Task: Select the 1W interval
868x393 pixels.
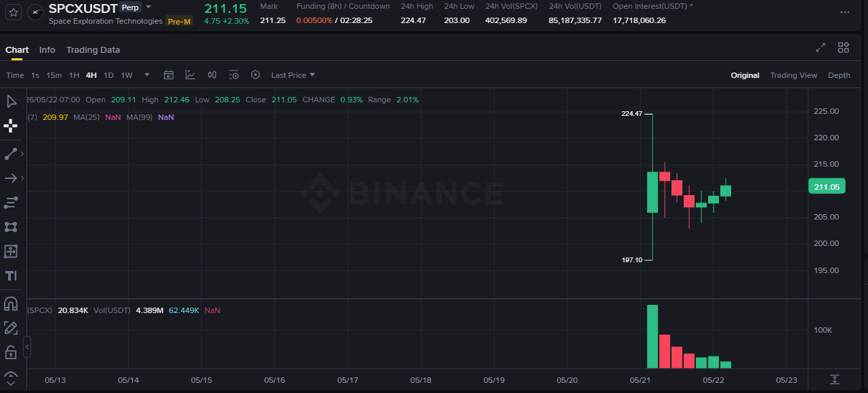Action: [x=127, y=75]
